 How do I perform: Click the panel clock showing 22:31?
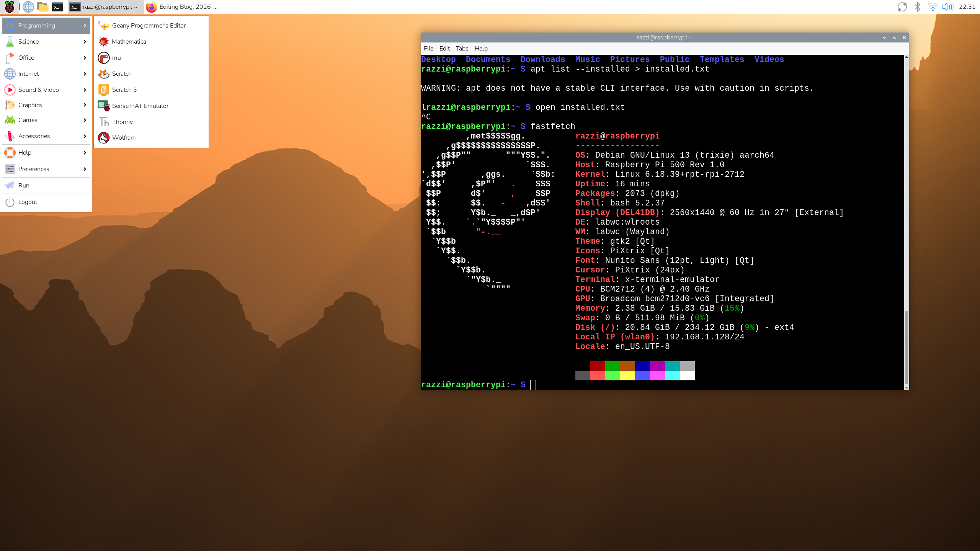tap(967, 7)
